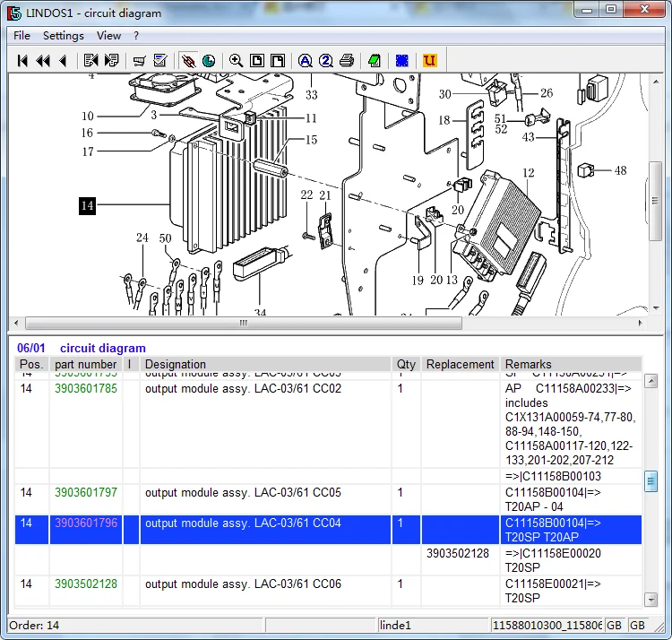Click diagram horizontal scroll-left arrow
Image resolution: width=672 pixels, height=640 pixels.
click(x=16, y=324)
